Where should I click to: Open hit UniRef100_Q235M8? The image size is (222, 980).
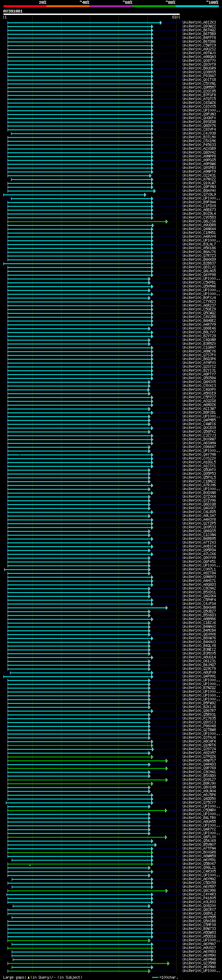click(199, 963)
